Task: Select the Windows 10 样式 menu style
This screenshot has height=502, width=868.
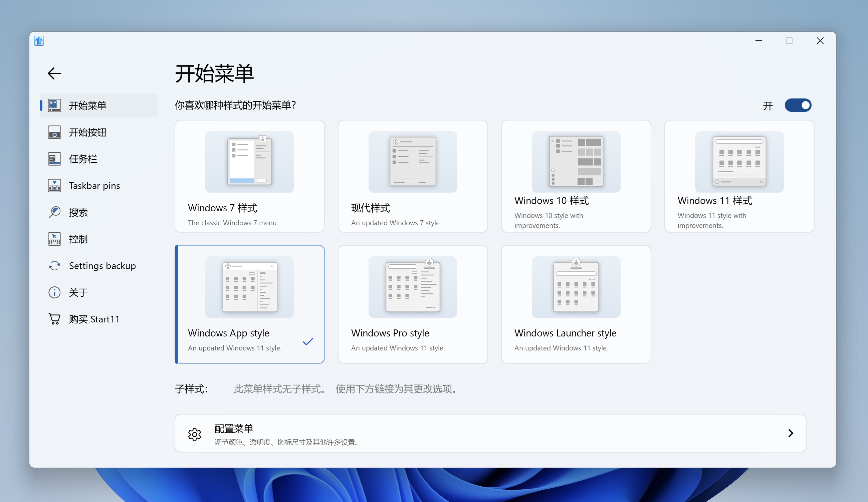Action: [576, 176]
